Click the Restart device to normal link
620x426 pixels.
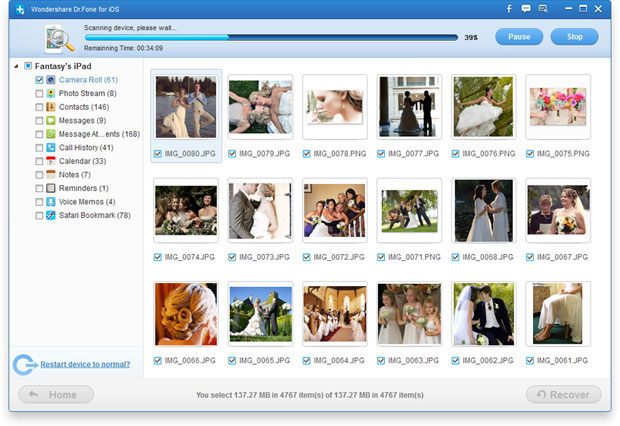coord(85,364)
